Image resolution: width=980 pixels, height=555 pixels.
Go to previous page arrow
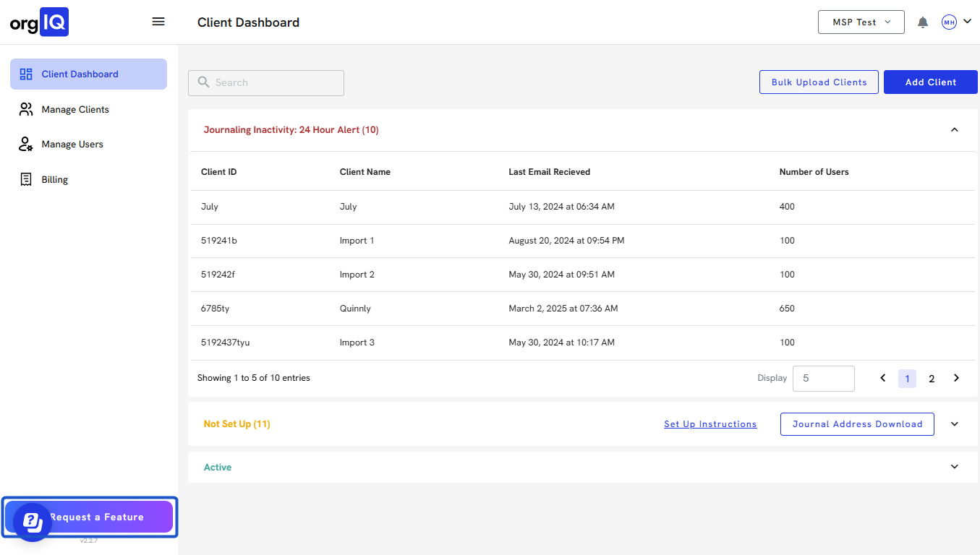[882, 378]
